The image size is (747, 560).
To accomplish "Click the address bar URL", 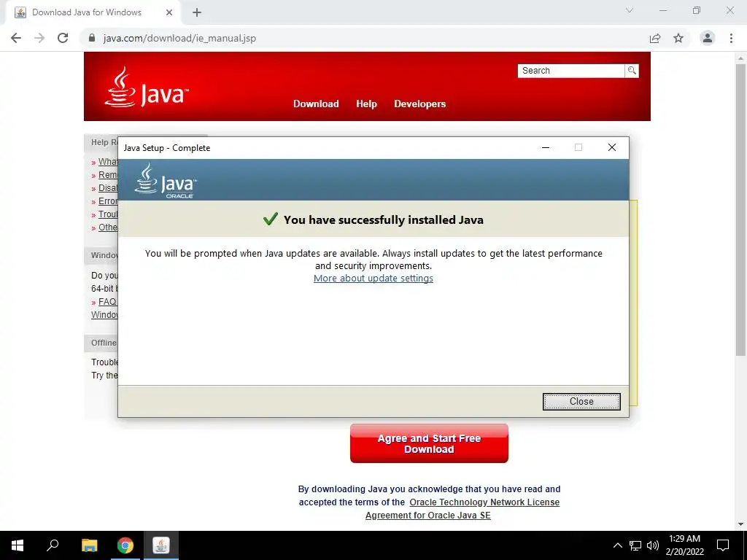I will [x=179, y=38].
